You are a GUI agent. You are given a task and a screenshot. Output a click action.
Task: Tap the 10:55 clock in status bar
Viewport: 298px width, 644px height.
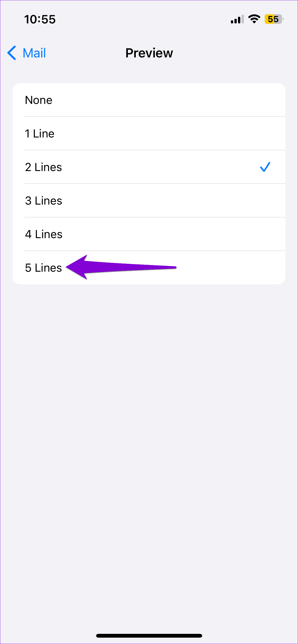pos(40,19)
